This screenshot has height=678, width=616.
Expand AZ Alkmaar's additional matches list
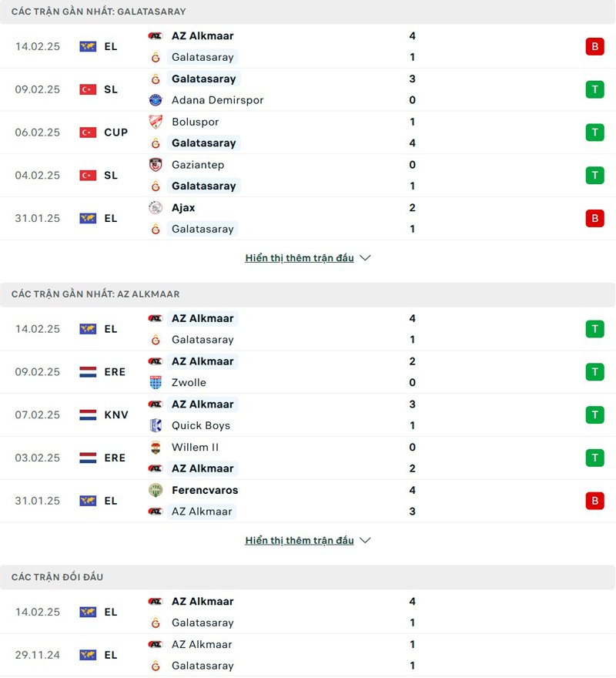click(x=307, y=540)
